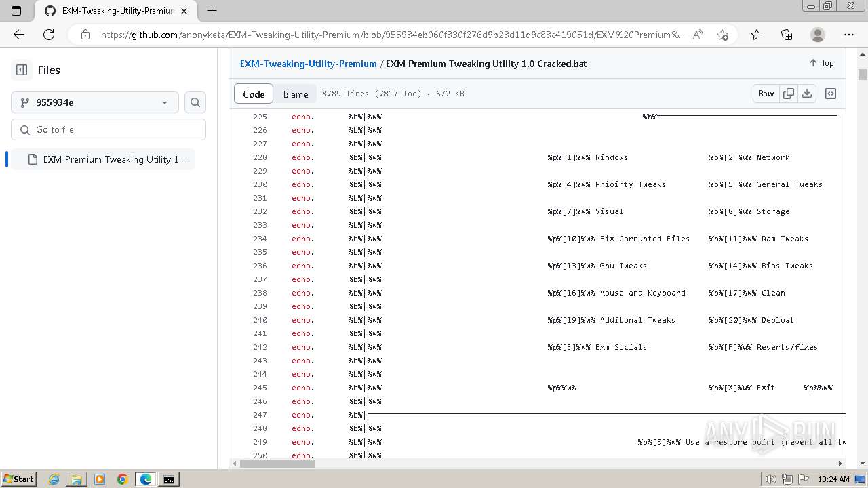The height and width of the screenshot is (488, 868).
Task: Add this page to favorites
Action: click(x=722, y=35)
